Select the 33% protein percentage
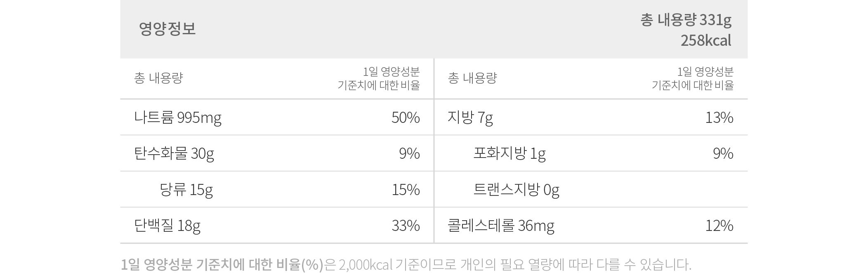This screenshot has width=868, height=273. [406, 226]
